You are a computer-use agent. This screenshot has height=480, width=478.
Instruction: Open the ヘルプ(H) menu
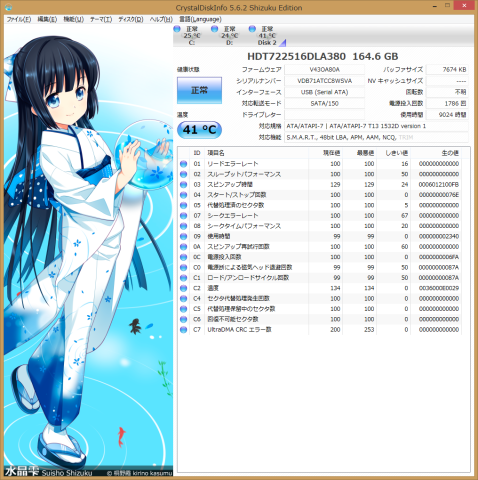click(161, 19)
